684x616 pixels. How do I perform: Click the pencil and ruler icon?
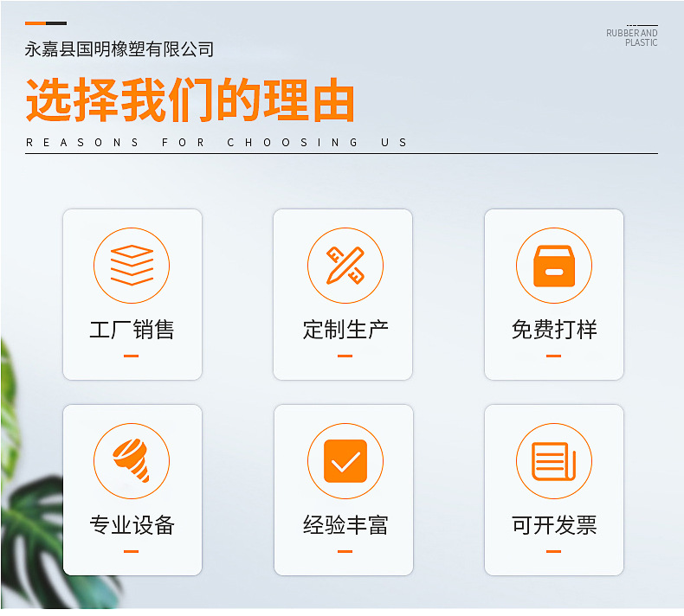(345, 266)
